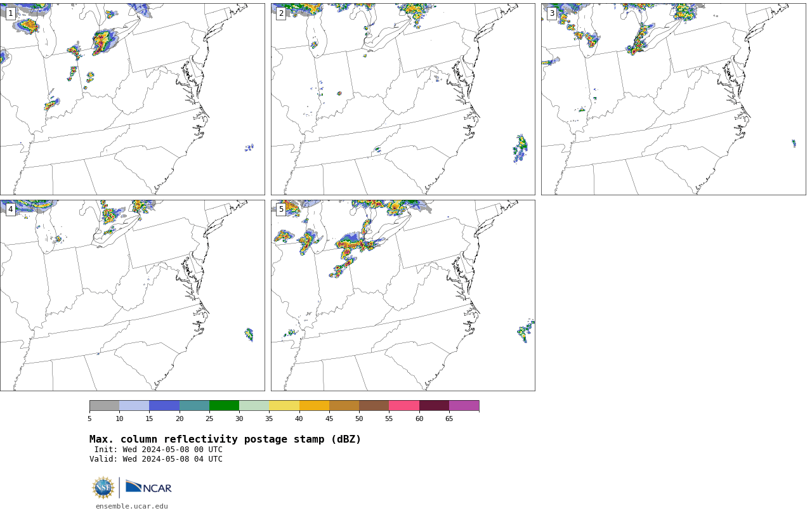
Task: Click the dark green 25-30 dBZ swatch
Action: pos(224,406)
